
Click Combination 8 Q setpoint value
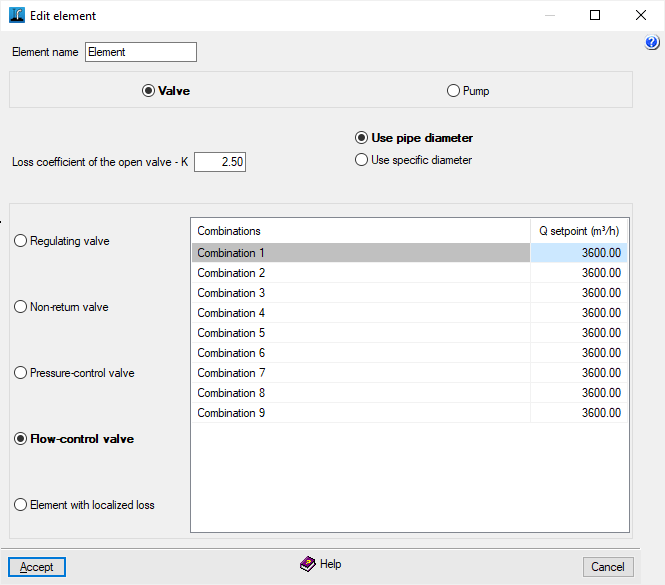(x=579, y=393)
